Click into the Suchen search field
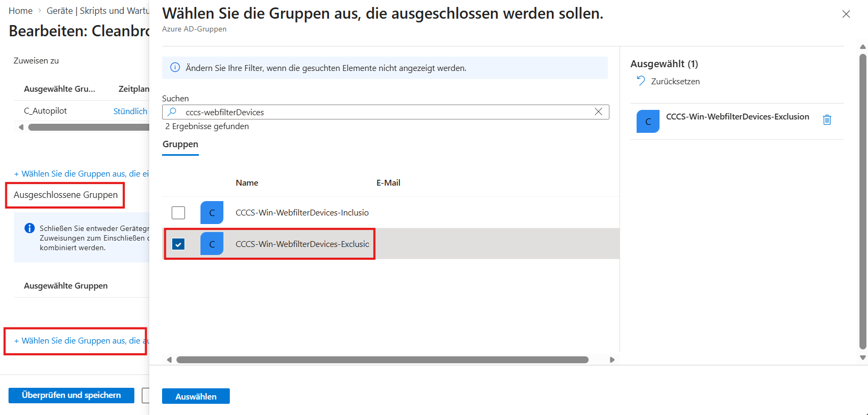This screenshot has width=868, height=415. 385,112
